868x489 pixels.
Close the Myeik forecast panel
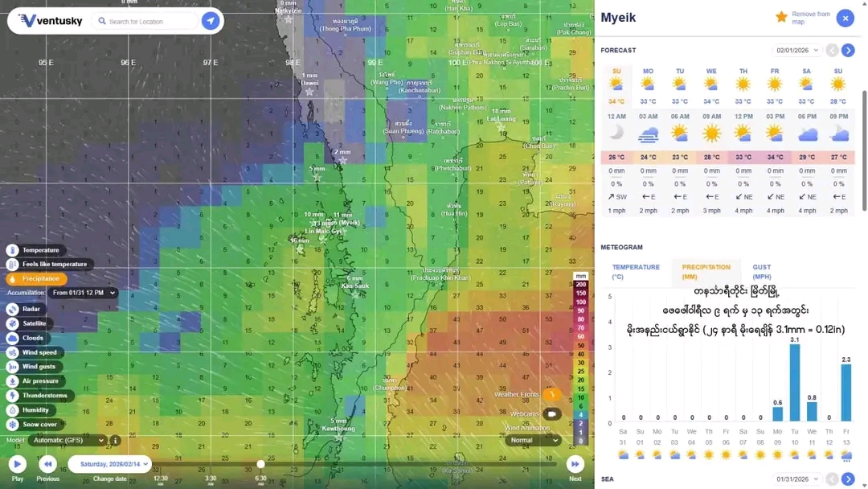(845, 18)
